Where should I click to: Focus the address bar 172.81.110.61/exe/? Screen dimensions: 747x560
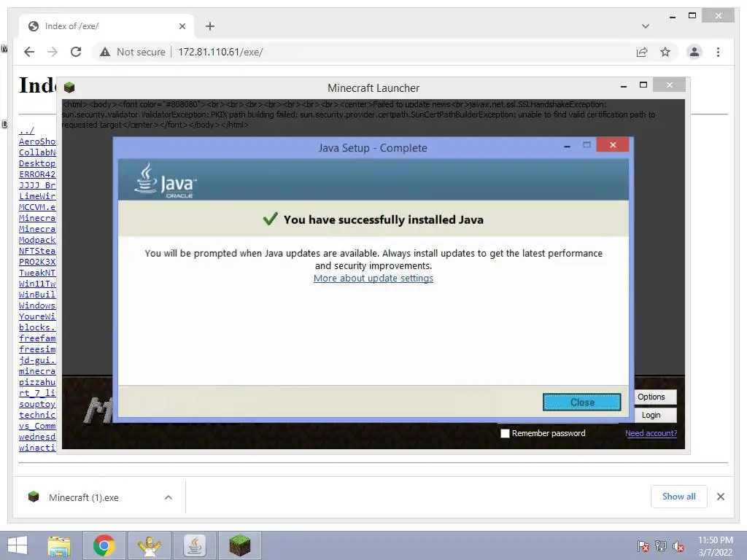click(220, 52)
